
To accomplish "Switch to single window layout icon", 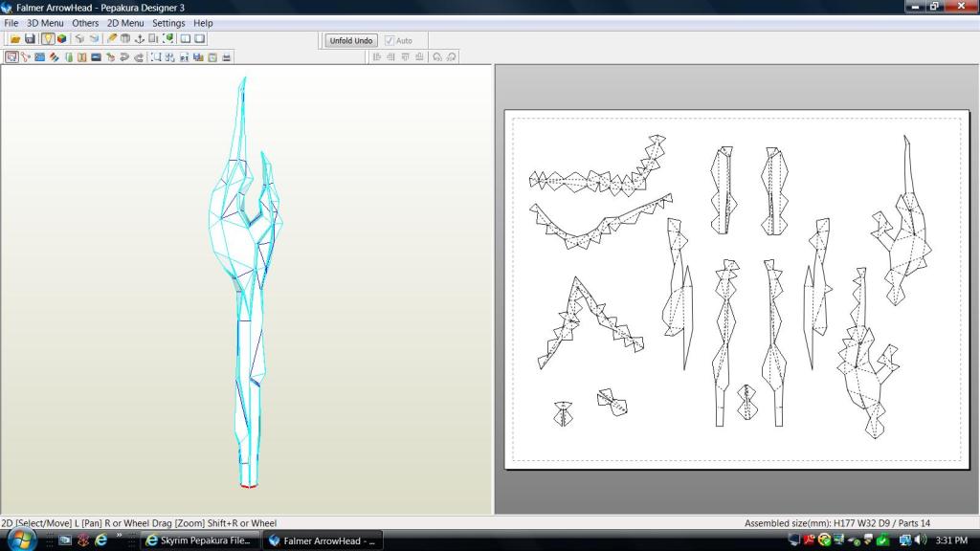I will tap(200, 38).
